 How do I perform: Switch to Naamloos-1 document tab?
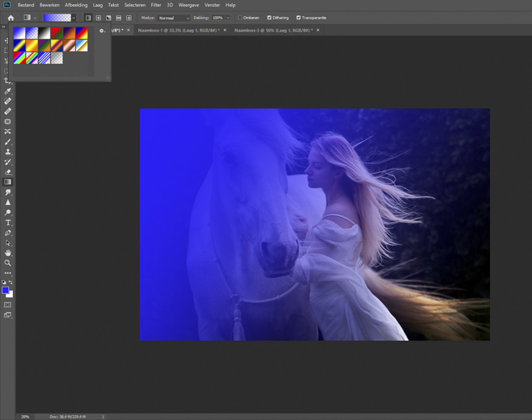click(x=179, y=30)
